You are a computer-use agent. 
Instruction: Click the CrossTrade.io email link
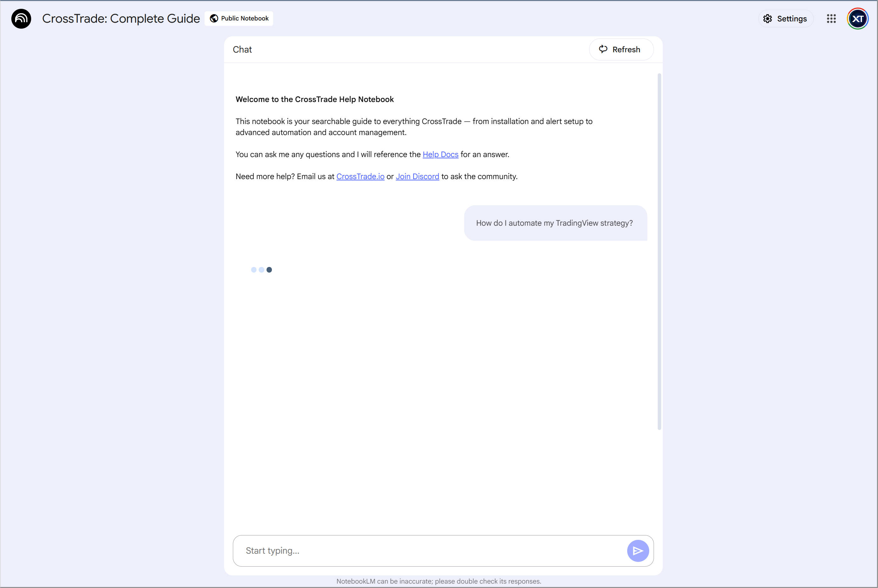[x=360, y=176]
